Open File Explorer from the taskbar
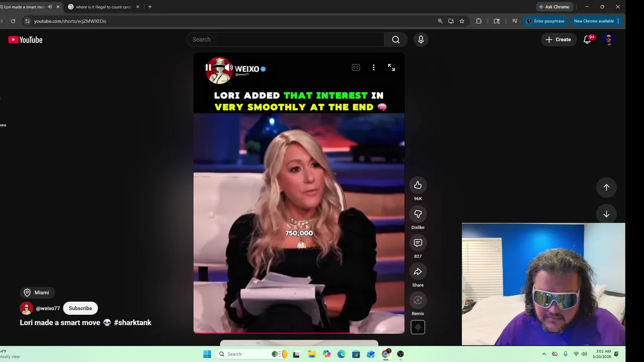 pos(311,354)
